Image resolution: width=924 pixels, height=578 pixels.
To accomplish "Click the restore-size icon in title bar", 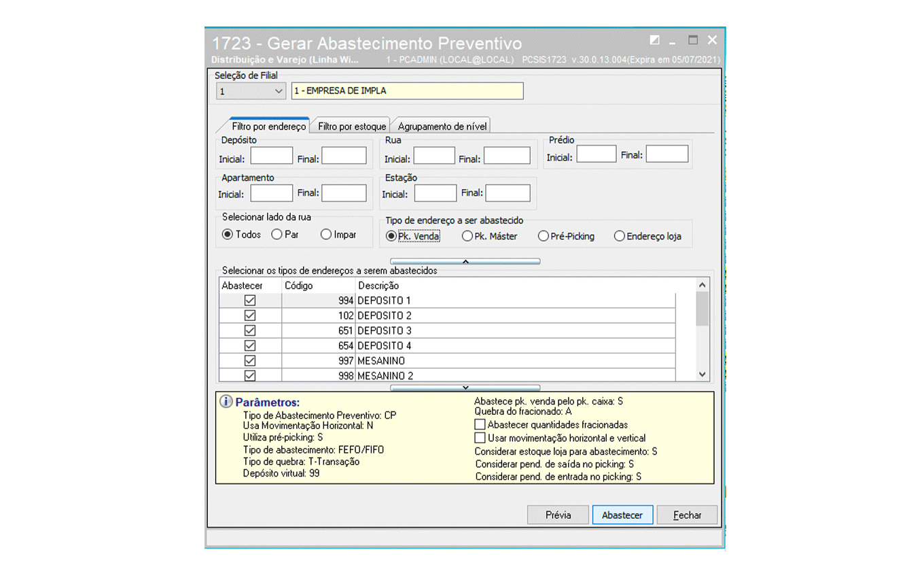I will 654,40.
